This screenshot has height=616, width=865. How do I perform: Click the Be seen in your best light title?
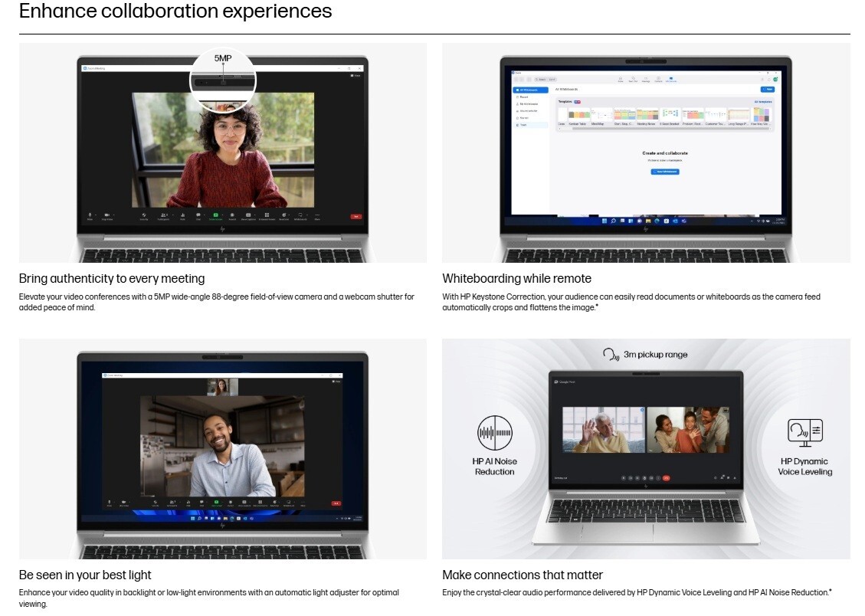click(85, 575)
